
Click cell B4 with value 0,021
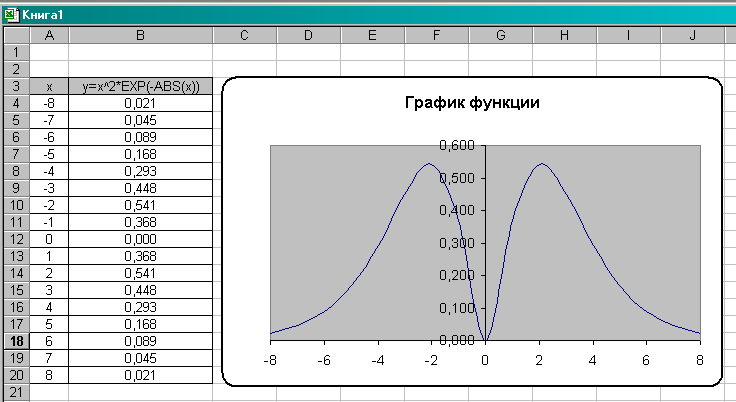140,103
